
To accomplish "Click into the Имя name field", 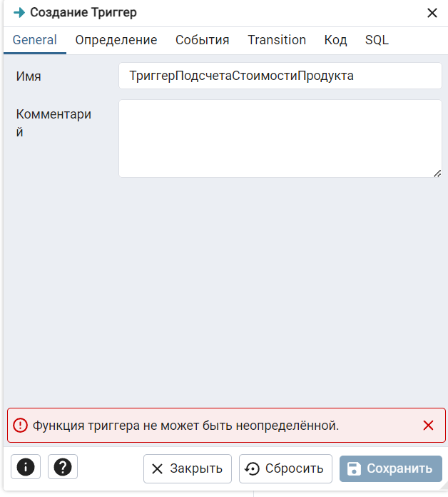I will 280,76.
